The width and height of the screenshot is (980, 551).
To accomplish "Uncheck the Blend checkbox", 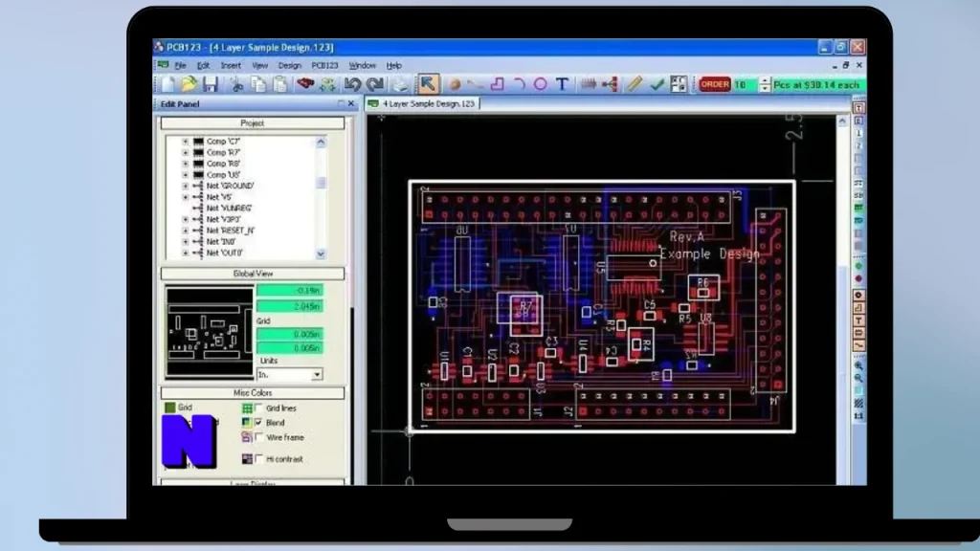I will pyautogui.click(x=259, y=423).
